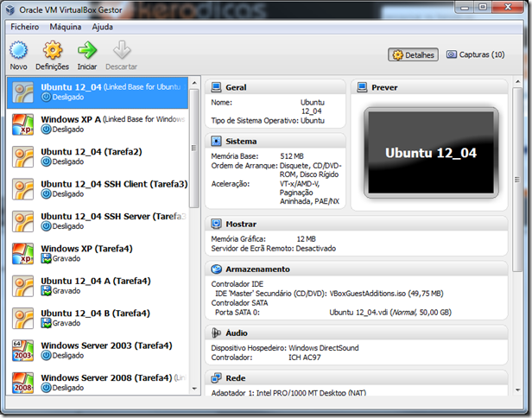Start the VM with Iniciar arrow
The image size is (532, 418).
[87, 50]
